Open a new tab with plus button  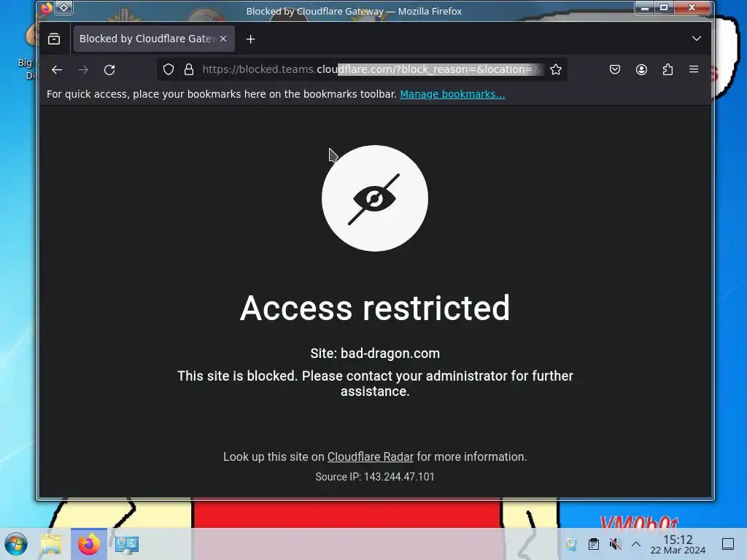(x=251, y=39)
